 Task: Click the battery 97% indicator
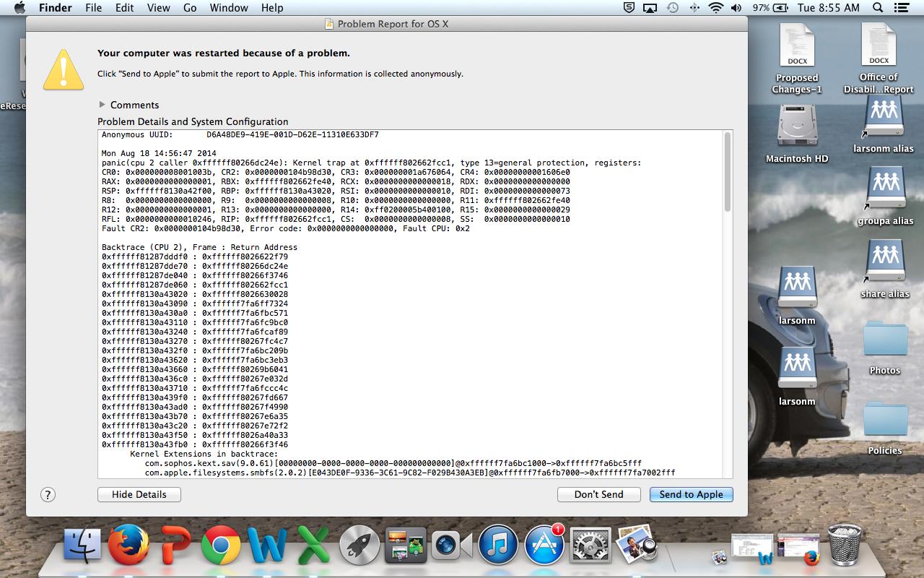[x=770, y=8]
